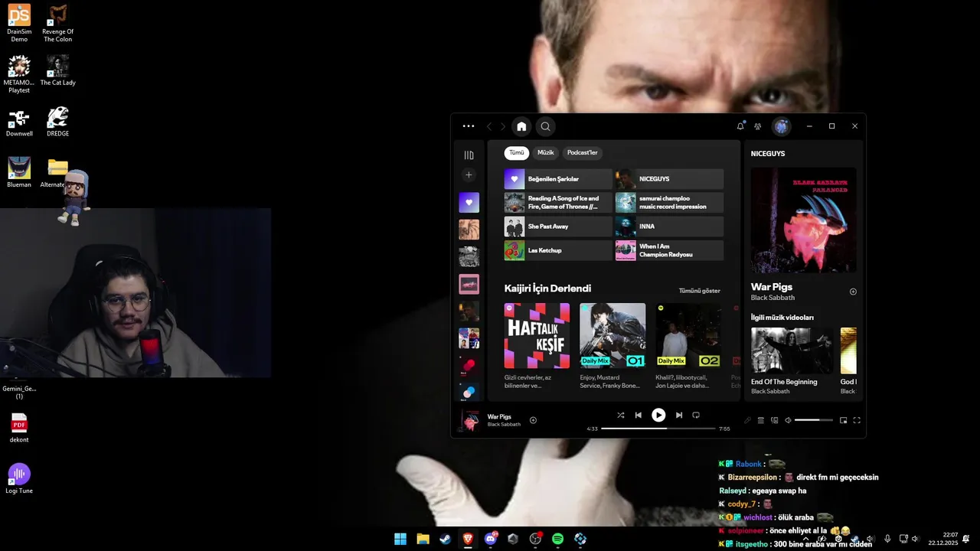This screenshot has width=980, height=551.
Task: Skip to the next track
Action: [678, 416]
